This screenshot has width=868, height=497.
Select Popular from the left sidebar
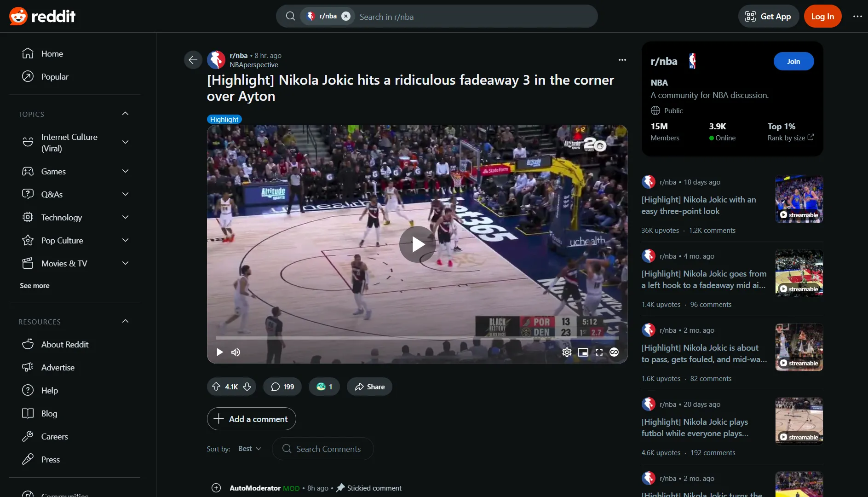tap(55, 76)
